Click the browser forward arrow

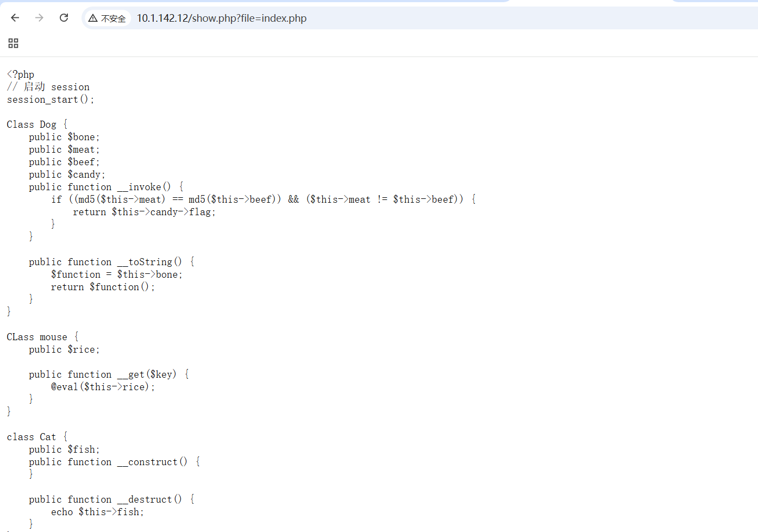[39, 18]
